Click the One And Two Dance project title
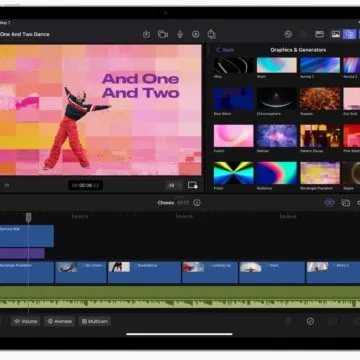 click(x=25, y=34)
